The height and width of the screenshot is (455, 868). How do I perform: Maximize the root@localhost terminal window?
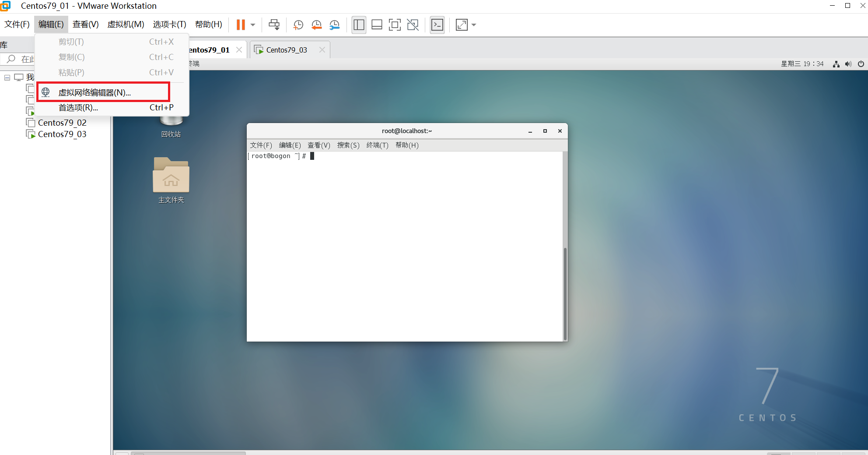[545, 131]
